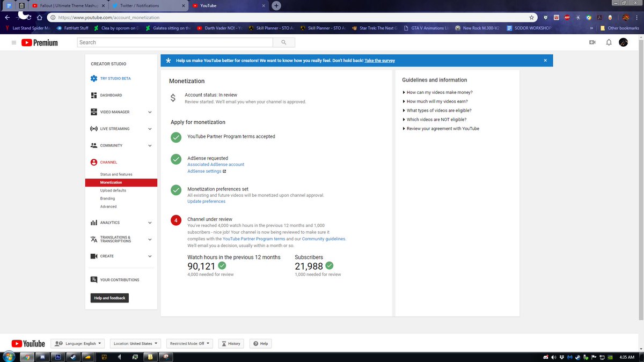The width and height of the screenshot is (644, 362).
Task: Dismiss the survey banner
Action: tap(545, 61)
